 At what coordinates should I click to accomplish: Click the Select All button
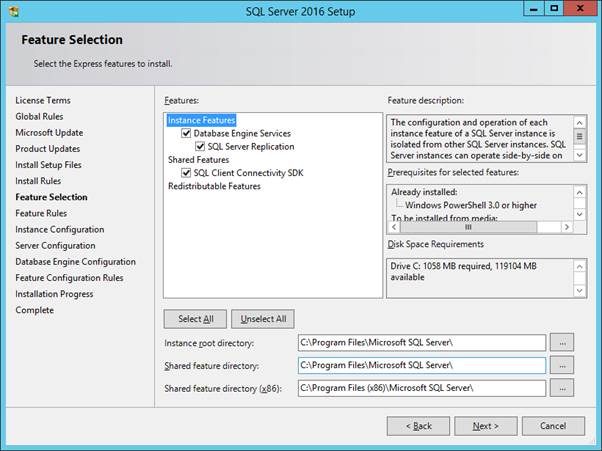(x=195, y=319)
